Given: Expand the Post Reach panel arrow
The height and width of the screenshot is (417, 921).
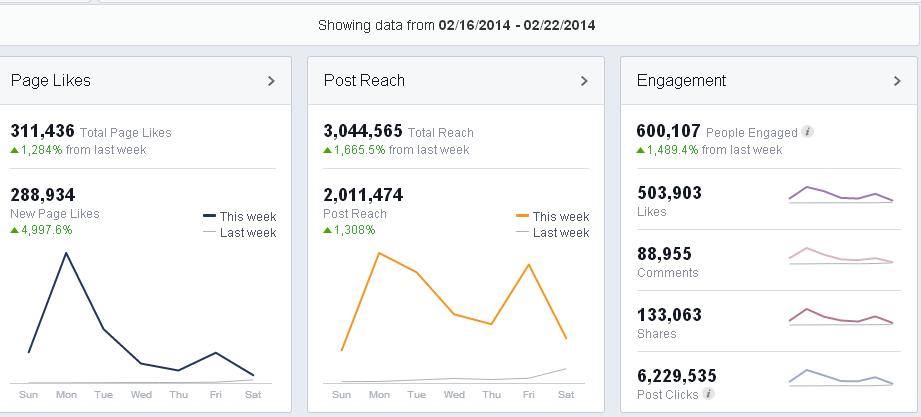Looking at the screenshot, I should click(584, 81).
